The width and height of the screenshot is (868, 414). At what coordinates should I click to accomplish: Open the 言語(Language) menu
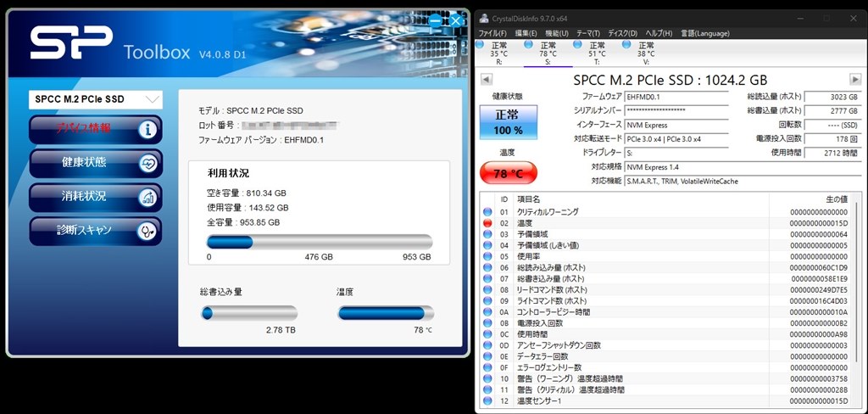click(x=704, y=33)
